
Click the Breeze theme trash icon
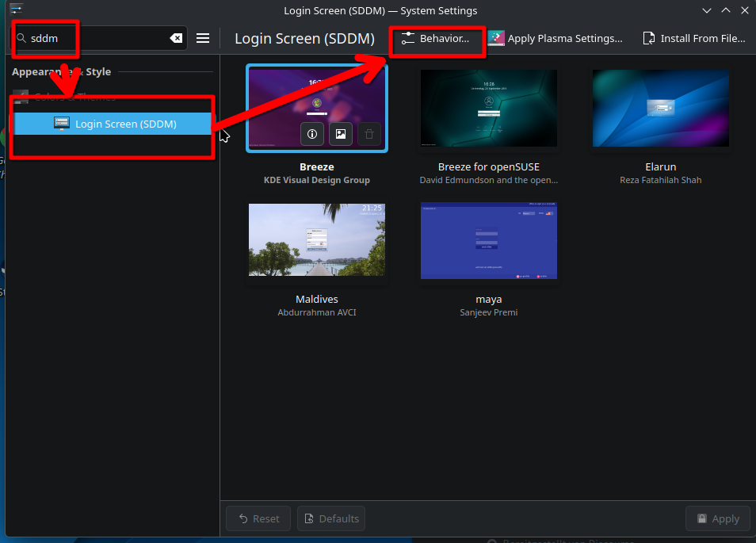coord(368,134)
